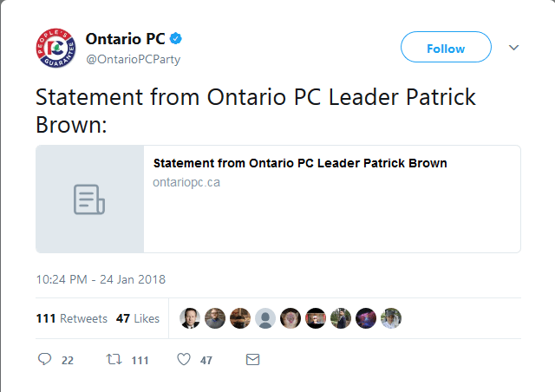Image resolution: width=555 pixels, height=392 pixels.
Task: Click the last liker avatar in row
Action: (391, 318)
